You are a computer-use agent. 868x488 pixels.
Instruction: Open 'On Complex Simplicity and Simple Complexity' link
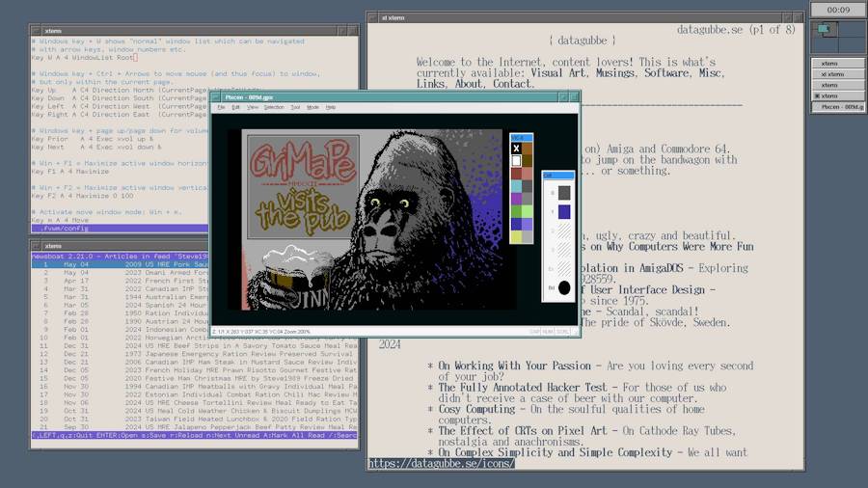(556, 452)
